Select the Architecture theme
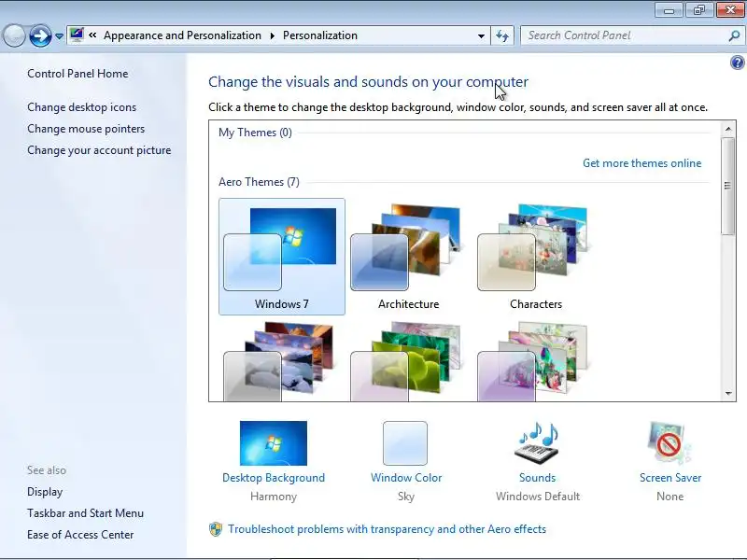 pos(408,257)
